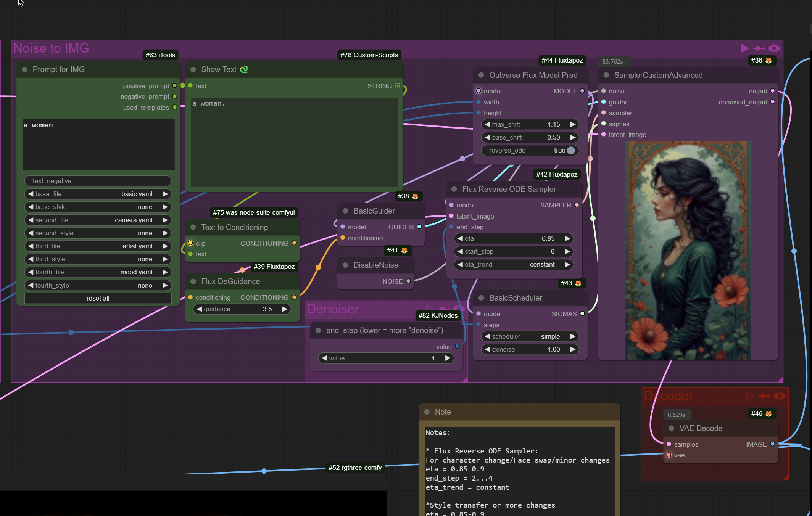Image resolution: width=812 pixels, height=516 pixels.
Task: Click the eta 0.85 slider widget
Action: tap(514, 238)
